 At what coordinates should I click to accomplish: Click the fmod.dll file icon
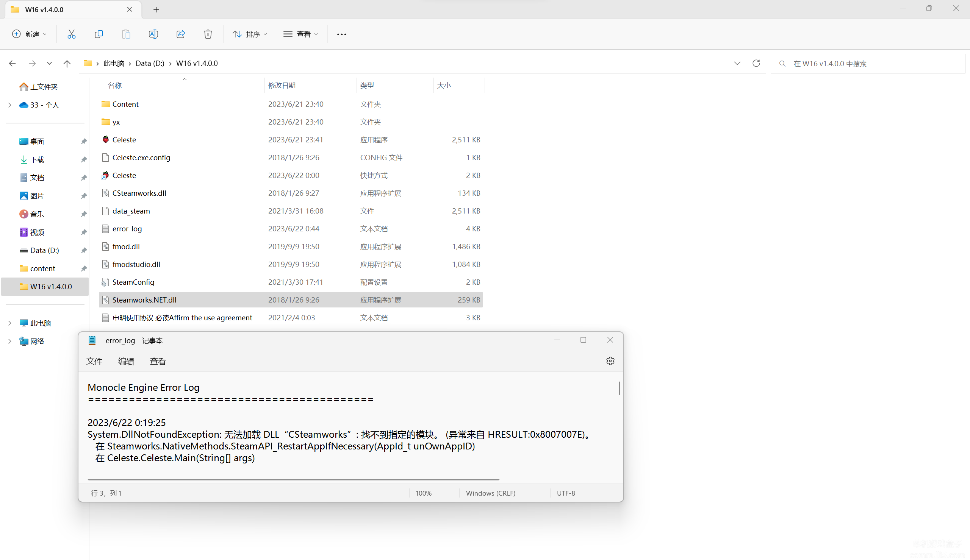pyautogui.click(x=105, y=246)
